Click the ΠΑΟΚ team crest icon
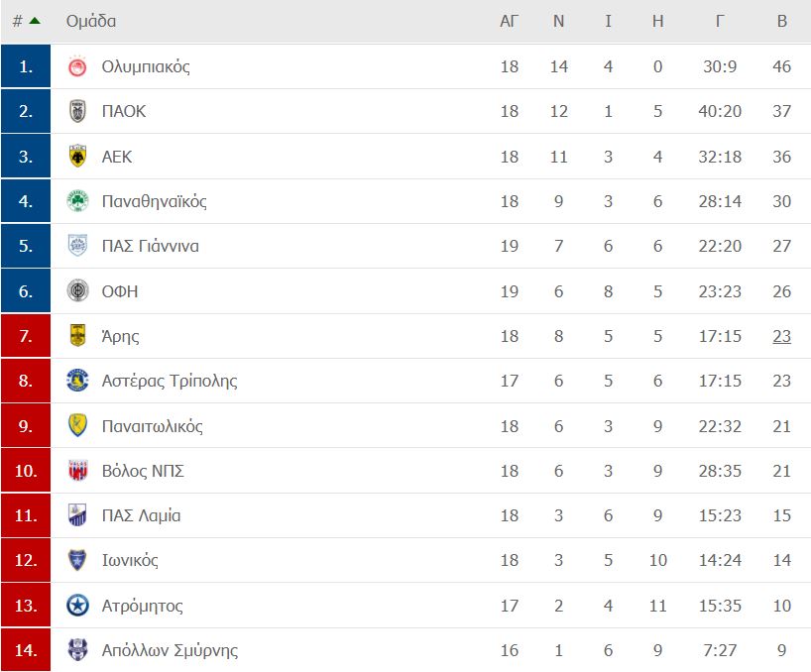 coord(77,111)
